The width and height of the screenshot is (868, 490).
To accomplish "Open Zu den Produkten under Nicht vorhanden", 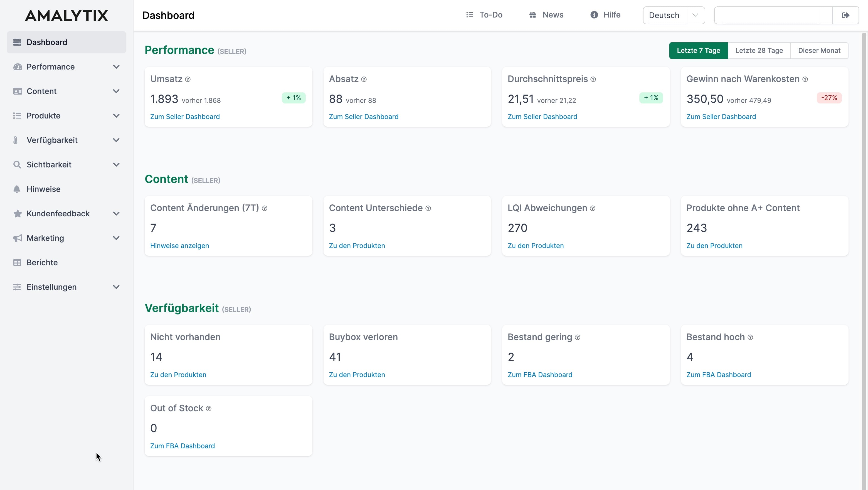I will (178, 375).
